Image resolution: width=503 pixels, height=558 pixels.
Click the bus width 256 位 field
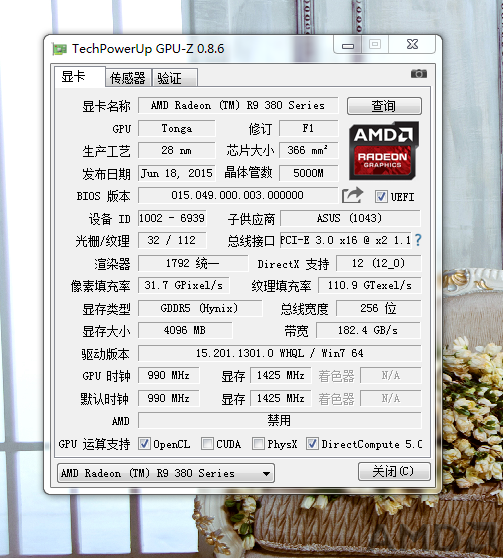(x=378, y=308)
